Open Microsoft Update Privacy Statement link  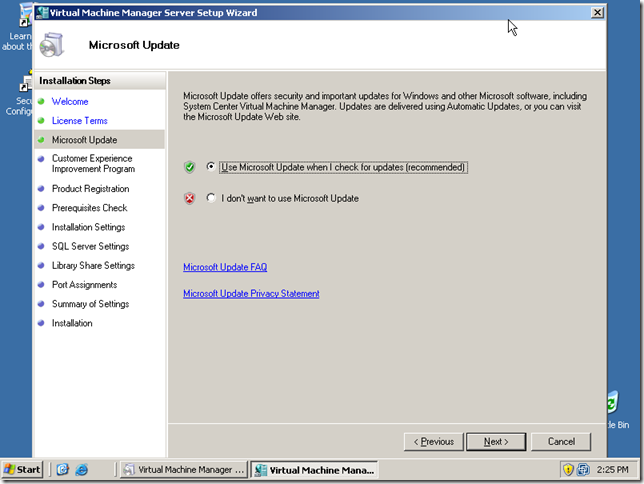[x=251, y=293]
